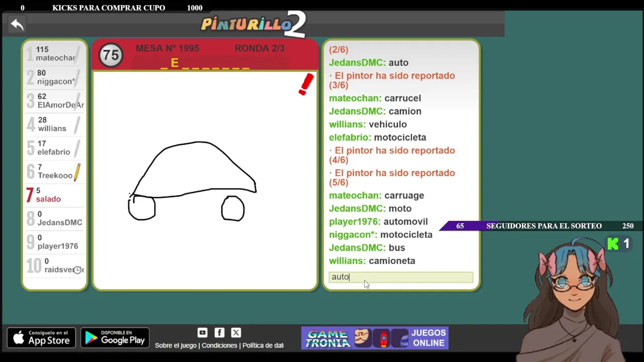Click the MESA Nº 1995 label
The height and width of the screenshot is (362, 644).
tap(168, 48)
